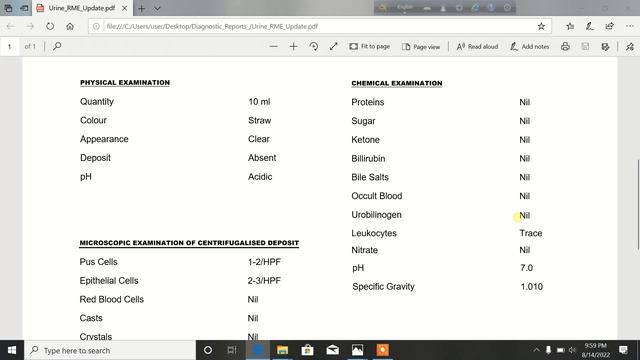Click the PDF page number field
640x360 pixels.
(9, 47)
